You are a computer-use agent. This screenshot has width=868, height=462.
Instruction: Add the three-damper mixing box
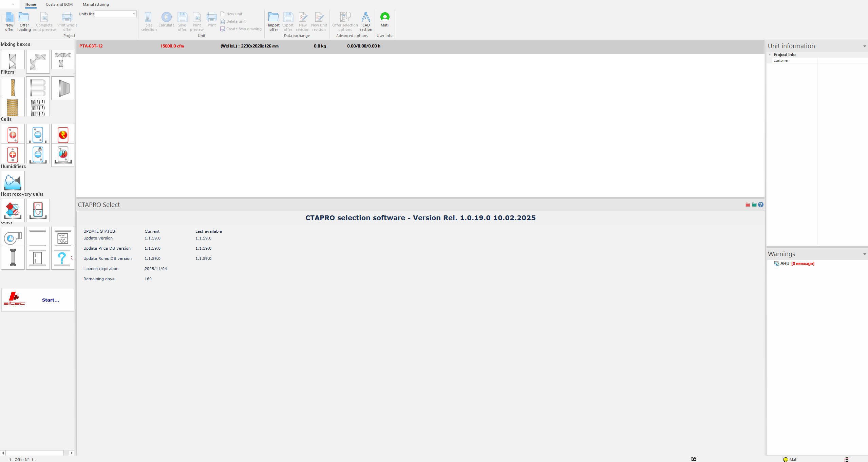63,60
